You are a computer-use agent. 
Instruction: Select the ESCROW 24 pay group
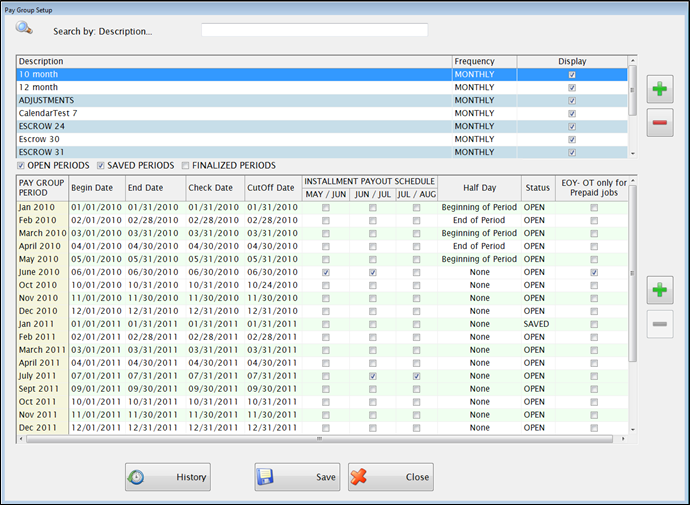[322, 126]
